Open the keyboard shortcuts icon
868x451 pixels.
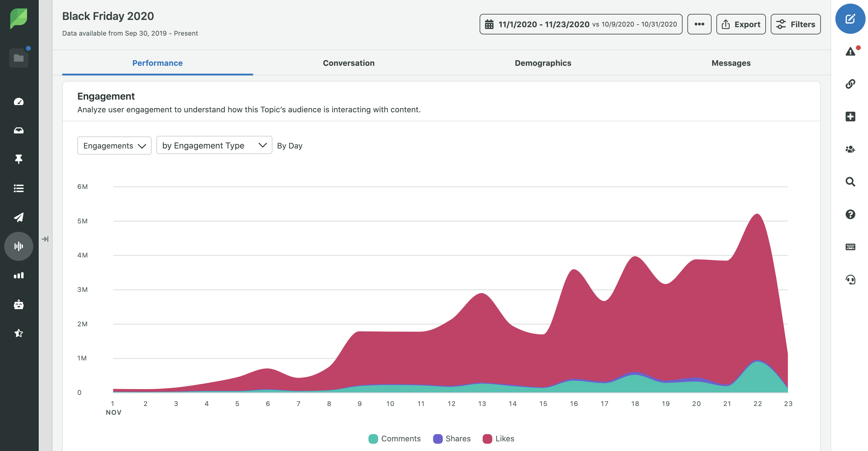click(850, 247)
